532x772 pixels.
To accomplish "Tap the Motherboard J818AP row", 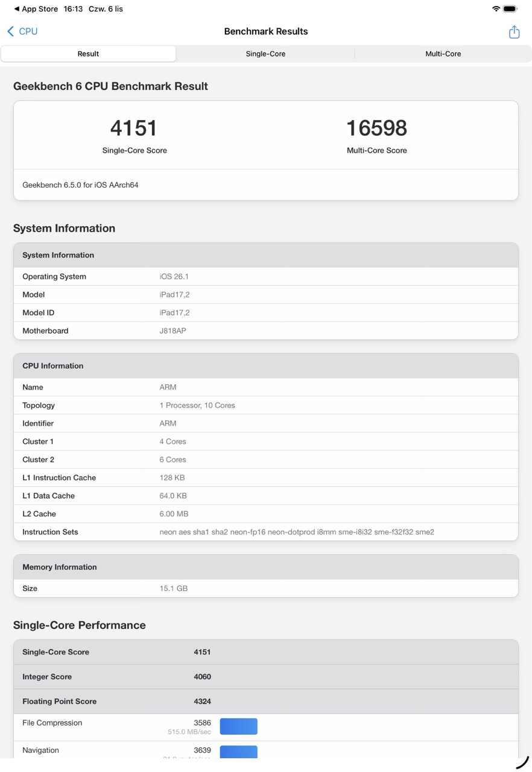I will click(265, 331).
